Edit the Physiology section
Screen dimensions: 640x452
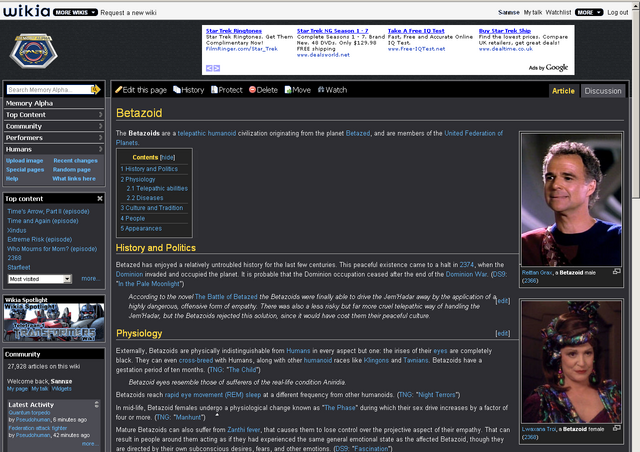coord(502,333)
